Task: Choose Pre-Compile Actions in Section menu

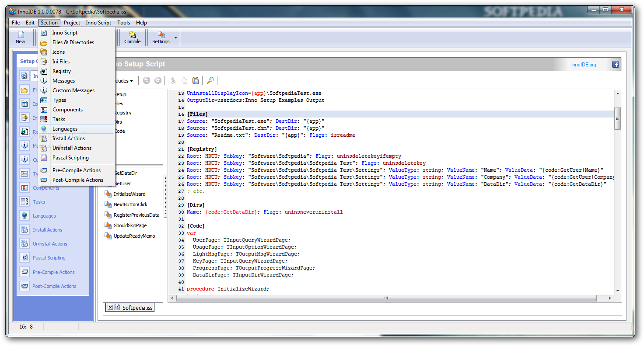Action: (x=77, y=170)
